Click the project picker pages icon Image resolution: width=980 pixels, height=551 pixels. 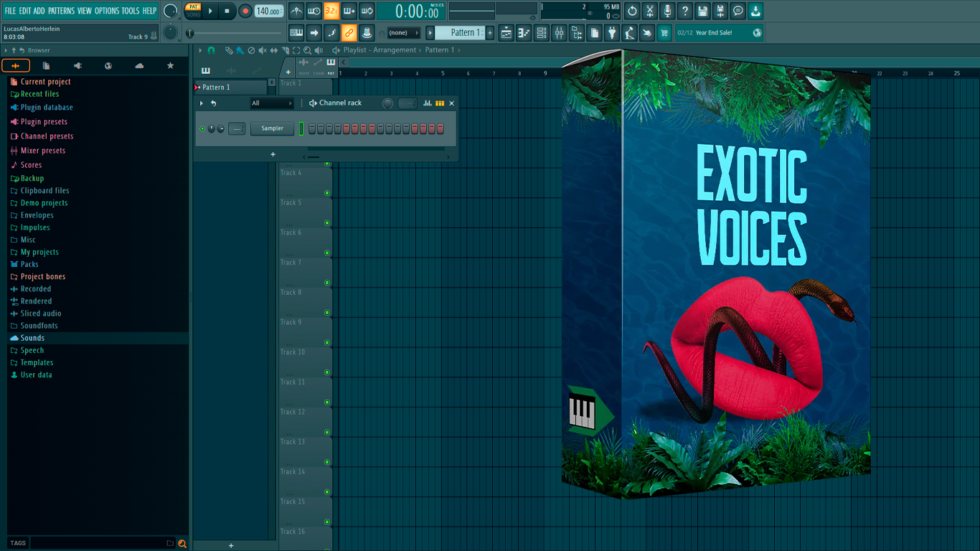pyautogui.click(x=595, y=32)
